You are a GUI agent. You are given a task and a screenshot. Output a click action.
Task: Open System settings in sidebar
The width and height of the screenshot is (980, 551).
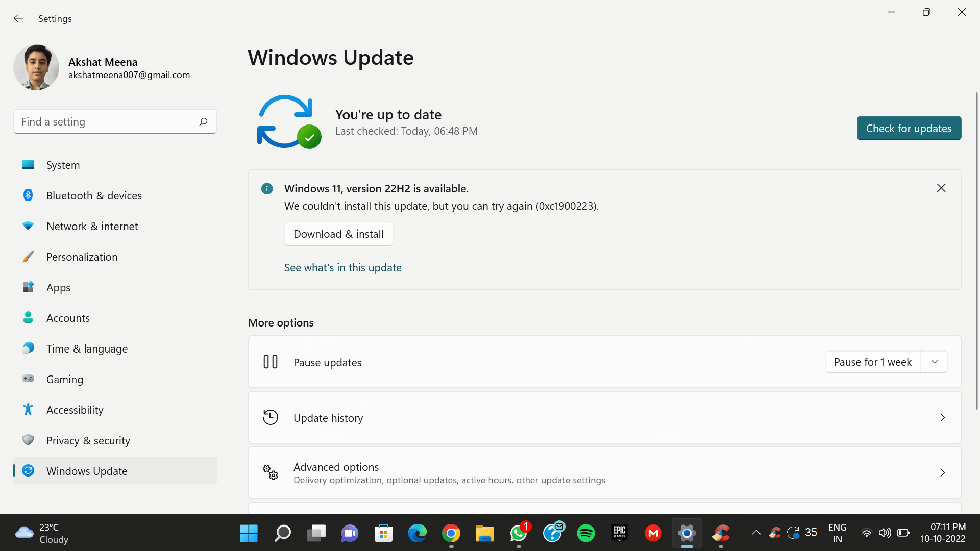tap(115, 165)
